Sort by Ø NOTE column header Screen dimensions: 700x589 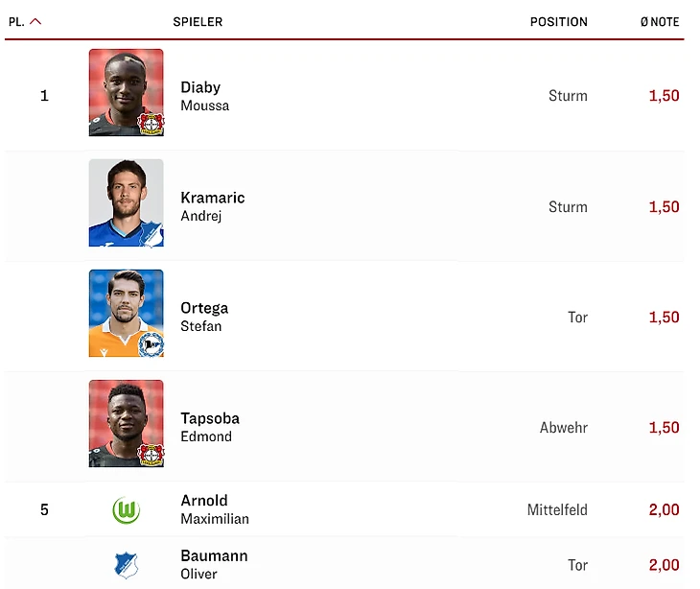(660, 21)
